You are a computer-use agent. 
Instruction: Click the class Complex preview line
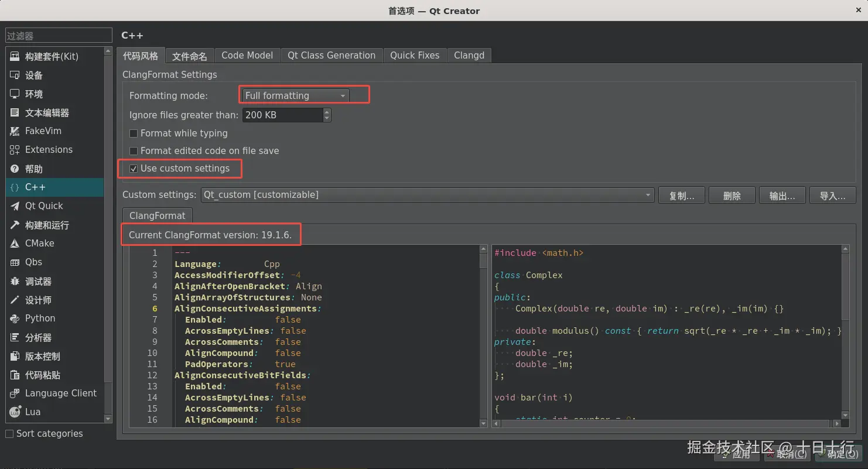(528, 275)
